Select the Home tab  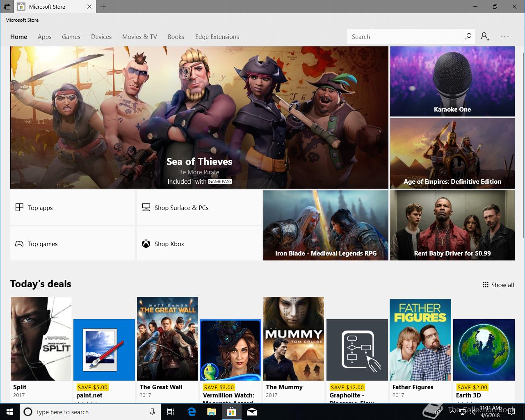point(19,37)
